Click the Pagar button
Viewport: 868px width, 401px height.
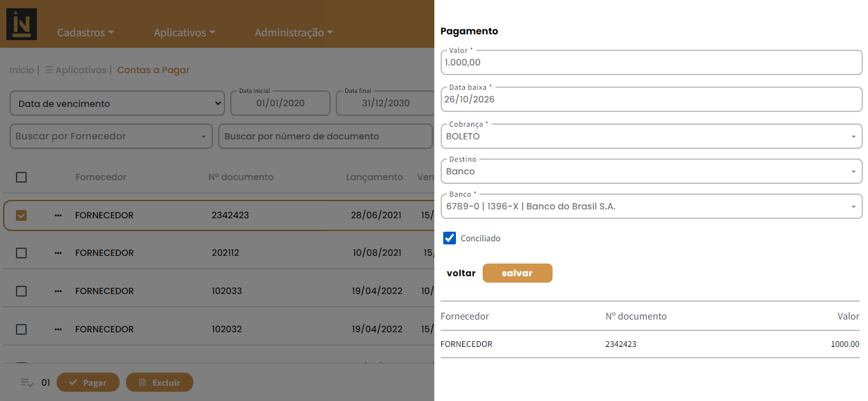[88, 383]
